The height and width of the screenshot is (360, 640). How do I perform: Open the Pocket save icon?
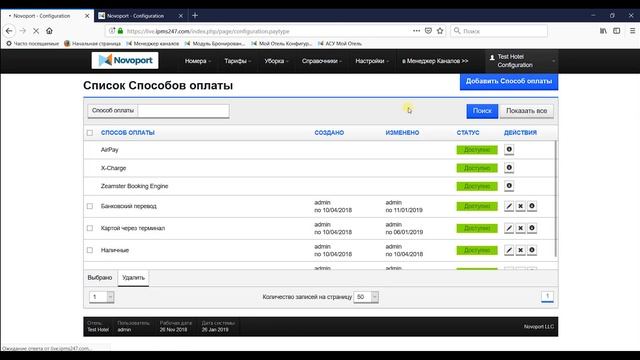click(428, 31)
